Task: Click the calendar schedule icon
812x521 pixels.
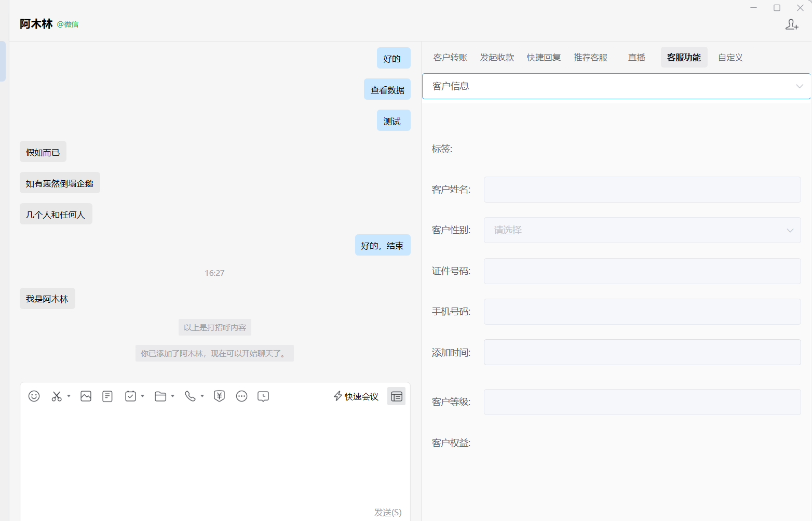Action: 130,396
